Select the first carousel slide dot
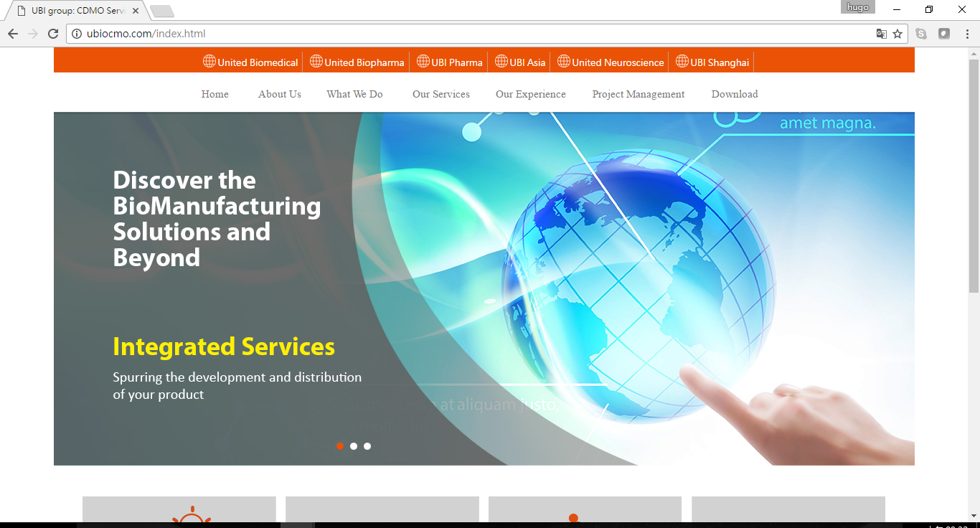Viewport: 980px width, 528px height. pos(340,446)
